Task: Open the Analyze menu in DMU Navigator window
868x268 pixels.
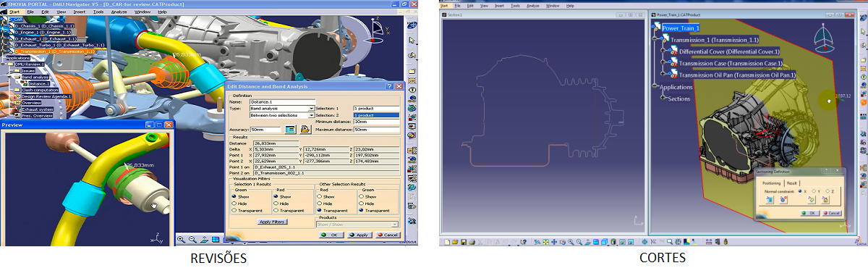Action: pyautogui.click(x=119, y=12)
